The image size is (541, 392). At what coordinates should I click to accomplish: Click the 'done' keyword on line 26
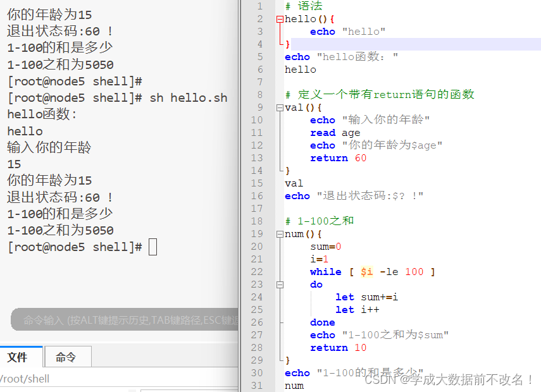pos(323,322)
